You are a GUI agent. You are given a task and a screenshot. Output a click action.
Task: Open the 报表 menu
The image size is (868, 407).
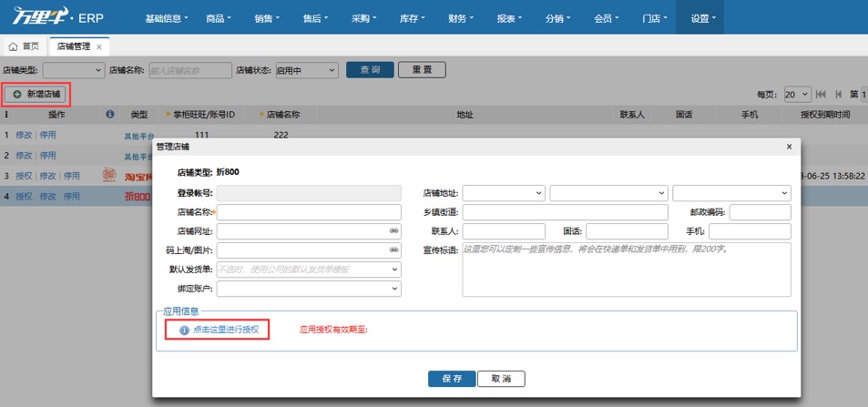[509, 18]
